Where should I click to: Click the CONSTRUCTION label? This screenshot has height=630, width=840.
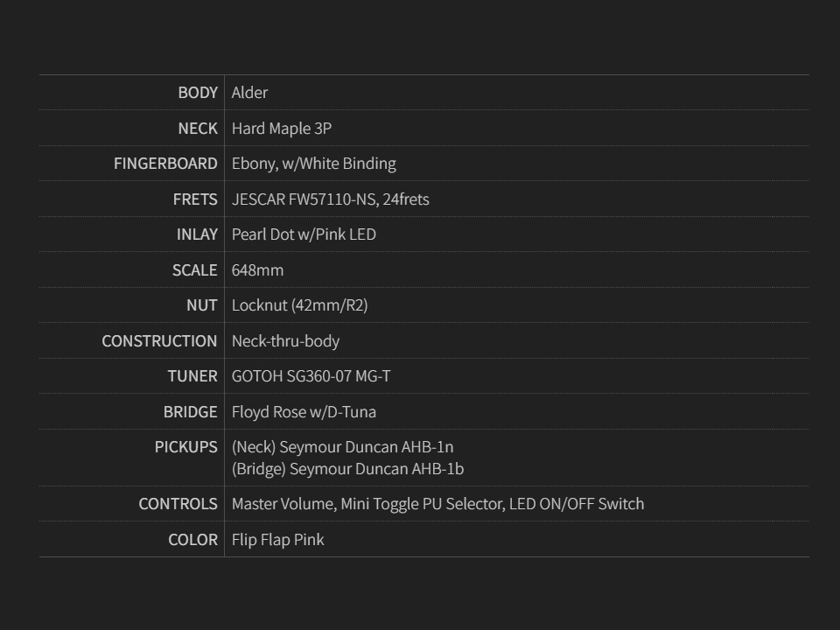coord(159,341)
